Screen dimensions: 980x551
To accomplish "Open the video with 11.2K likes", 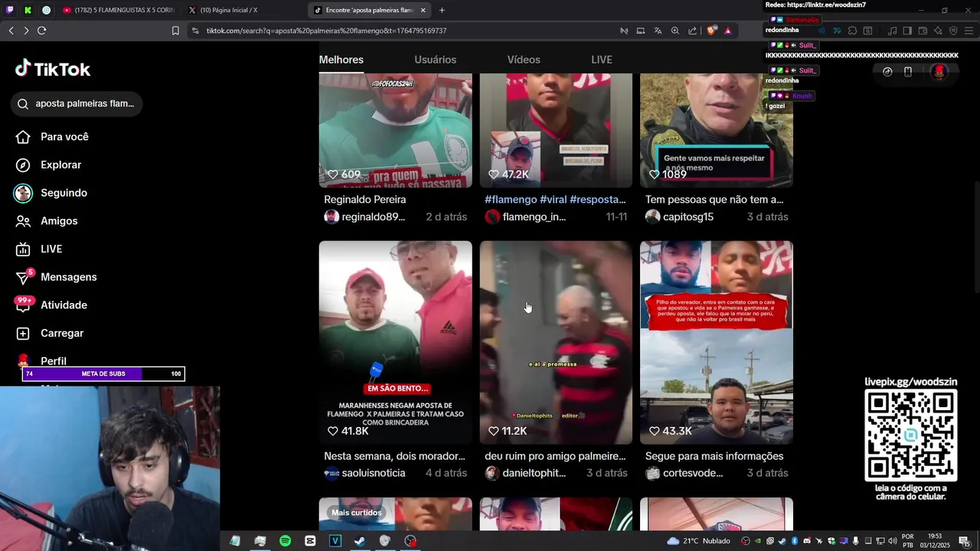I will (x=556, y=342).
